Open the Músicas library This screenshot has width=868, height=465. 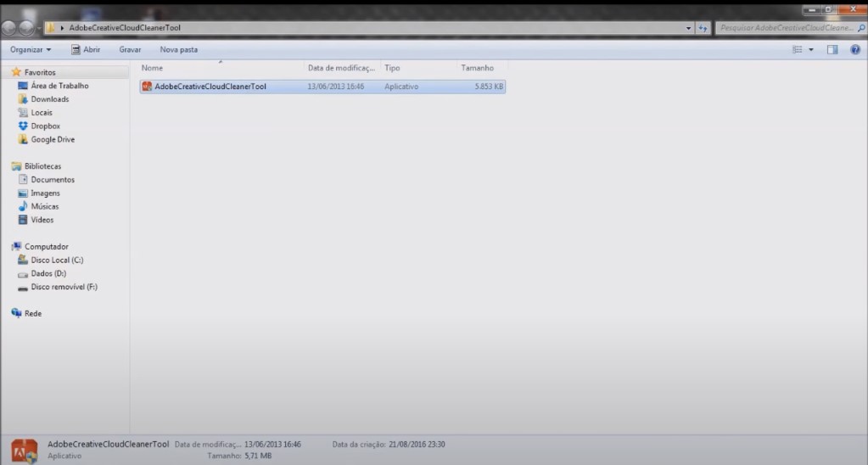(45, 206)
